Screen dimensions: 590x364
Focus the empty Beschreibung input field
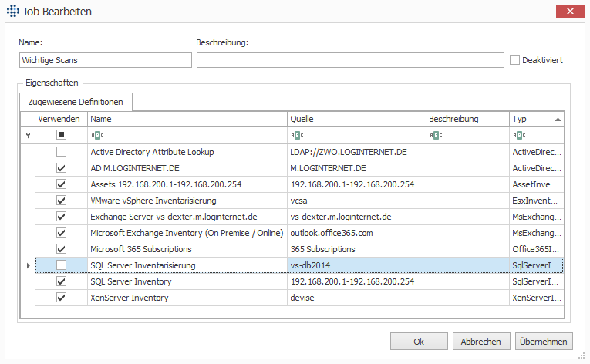coord(350,60)
